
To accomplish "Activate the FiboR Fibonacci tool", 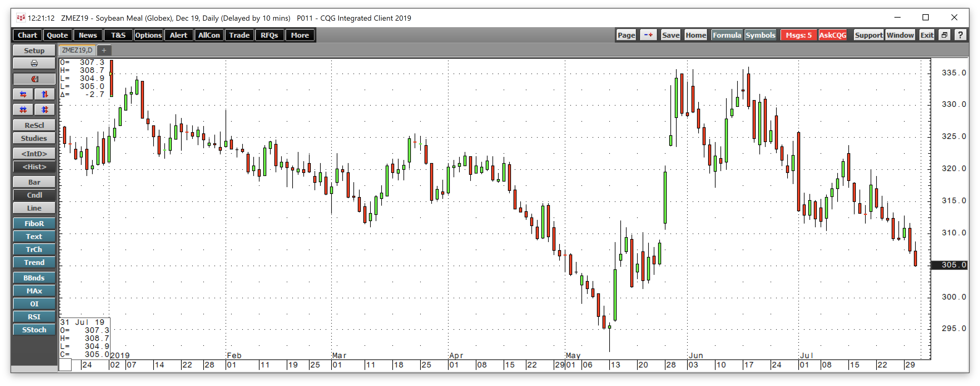I will pos(34,224).
